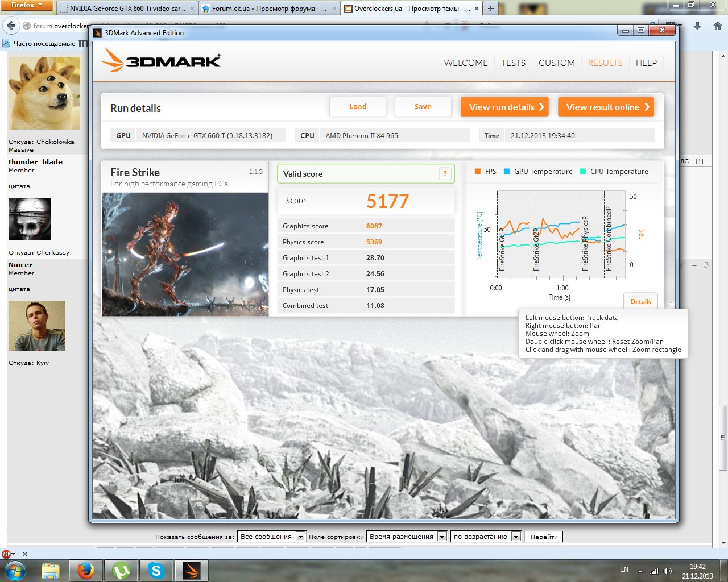Expand the 'Все сообщения' dropdown
The height and width of the screenshot is (582, 728).
click(x=272, y=537)
